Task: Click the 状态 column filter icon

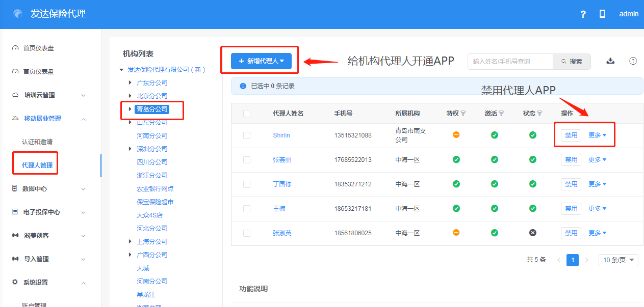Action: point(539,114)
